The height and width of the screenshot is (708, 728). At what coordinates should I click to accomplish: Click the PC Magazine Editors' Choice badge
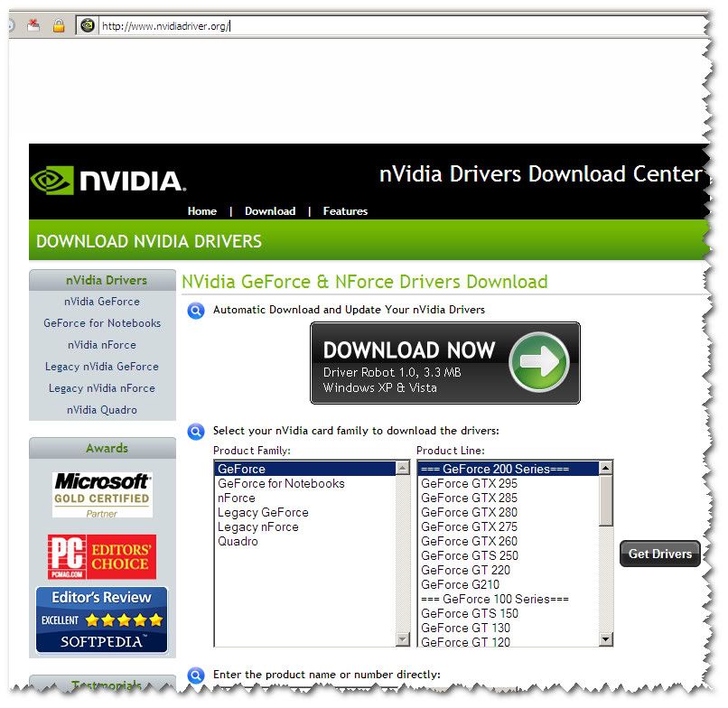click(102, 556)
